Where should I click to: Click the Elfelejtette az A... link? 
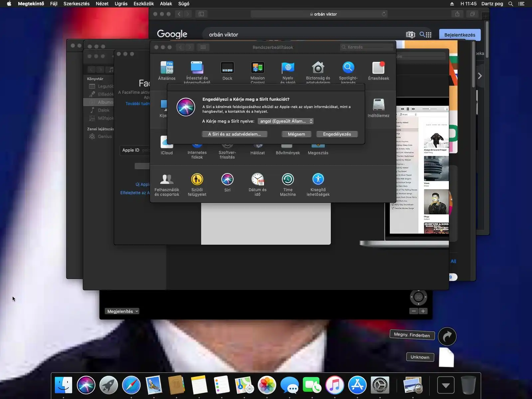click(x=135, y=193)
